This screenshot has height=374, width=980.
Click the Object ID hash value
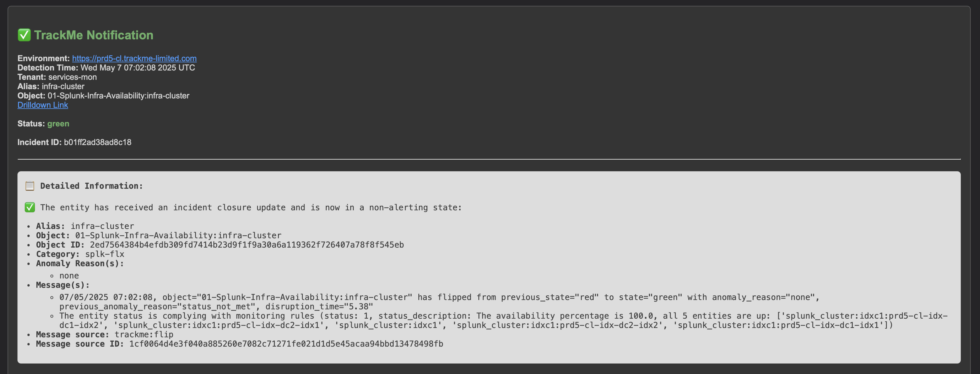point(247,245)
